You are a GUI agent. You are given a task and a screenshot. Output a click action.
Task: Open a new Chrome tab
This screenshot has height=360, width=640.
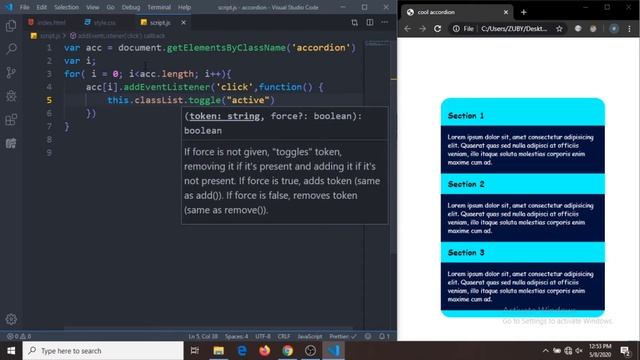[x=523, y=12]
